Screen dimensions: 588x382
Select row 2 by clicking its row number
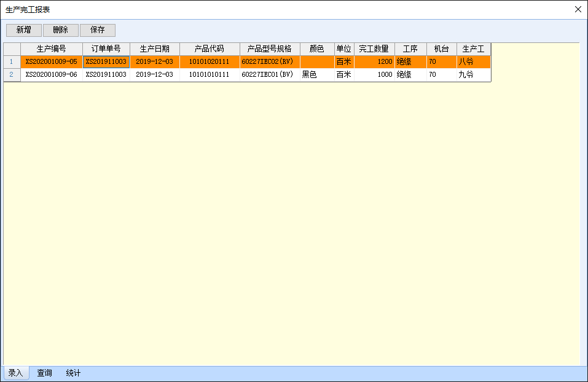pos(12,74)
